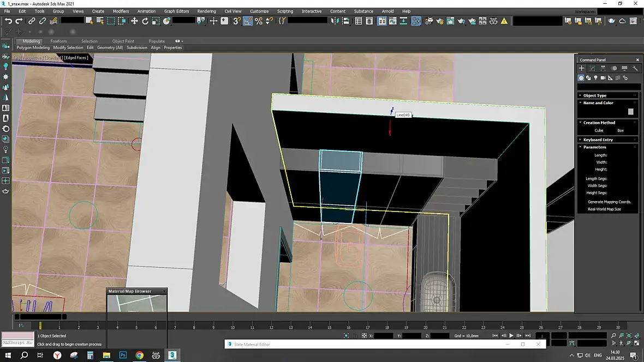Viewport: 644px width, 362px height.
Task: Click the Undo arrow icon
Action: coord(8,21)
